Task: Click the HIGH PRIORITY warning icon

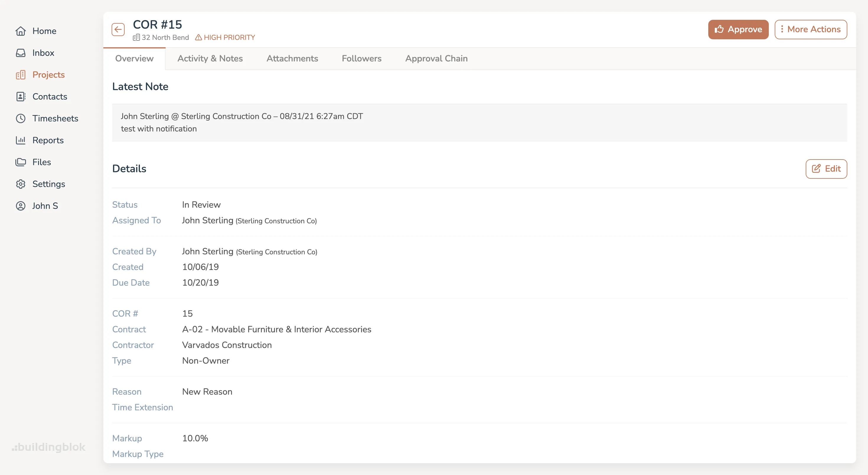Action: click(198, 38)
